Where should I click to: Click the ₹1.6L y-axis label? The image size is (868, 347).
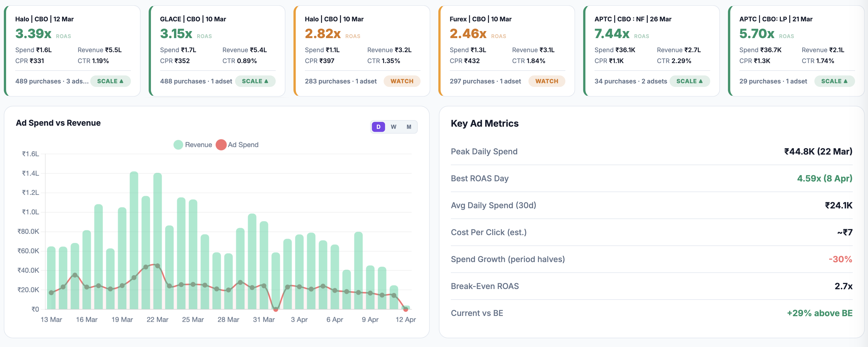[31, 154]
